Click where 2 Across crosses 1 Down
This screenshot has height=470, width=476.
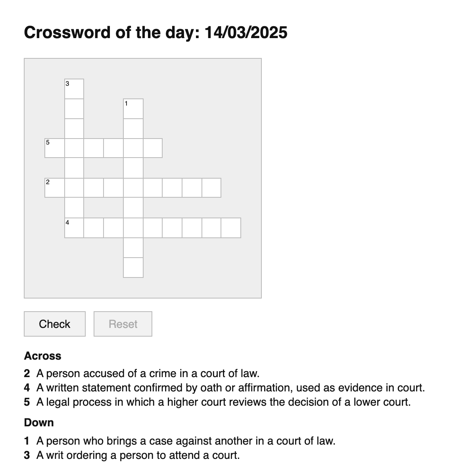[133, 188]
